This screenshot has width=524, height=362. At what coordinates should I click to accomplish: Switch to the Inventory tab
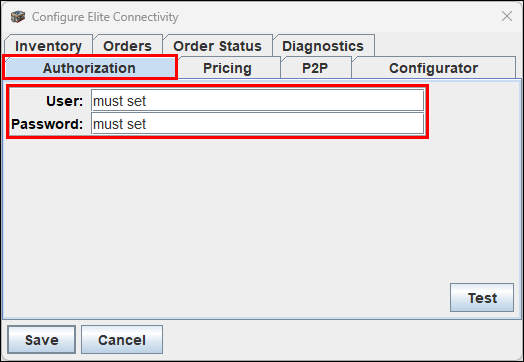pyautogui.click(x=48, y=46)
